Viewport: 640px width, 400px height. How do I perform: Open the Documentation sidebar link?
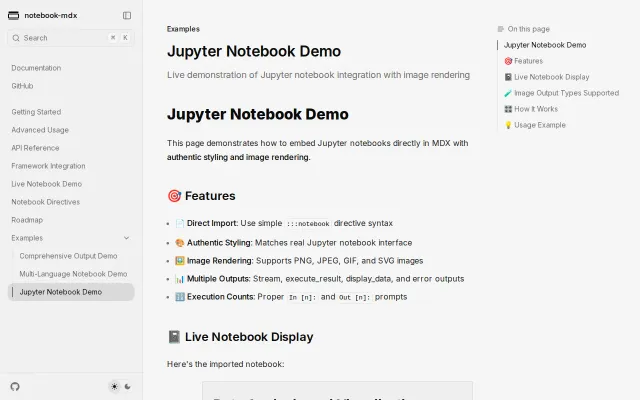(x=36, y=68)
